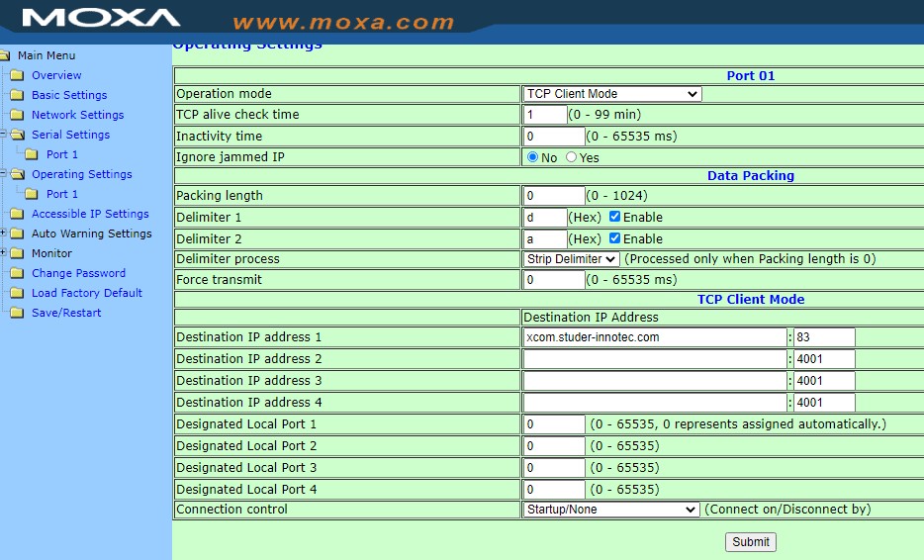This screenshot has width=924, height=560.
Task: Open Port 1 under Serial Settings
Action: pyautogui.click(x=61, y=154)
